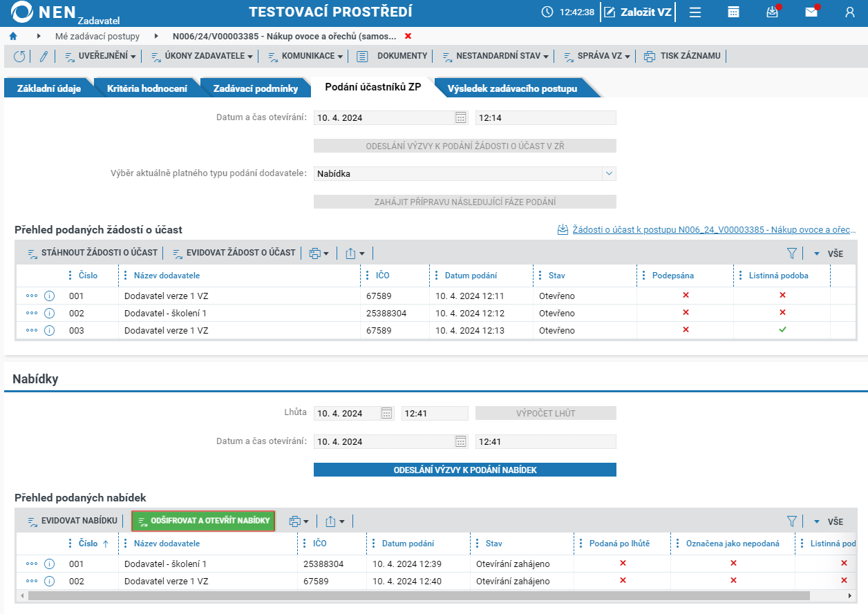Image resolution: width=868 pixels, height=614 pixels.
Task: Click EVIDOVAT NABÍDKU button
Action: click(x=73, y=521)
